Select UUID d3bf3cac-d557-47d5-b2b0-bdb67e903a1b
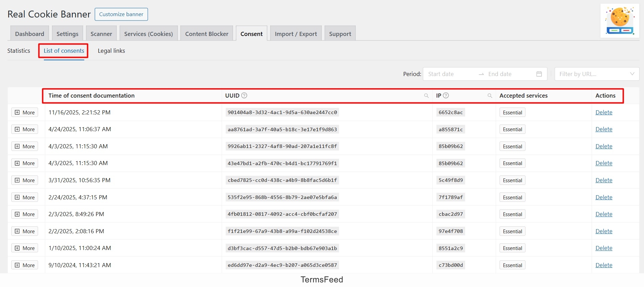The height and width of the screenshot is (287, 644). [282, 248]
